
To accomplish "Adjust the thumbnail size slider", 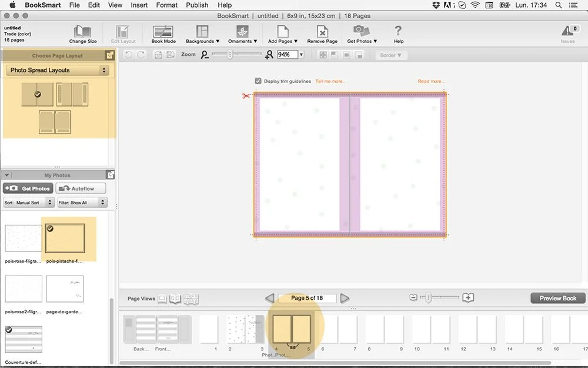I will [428, 298].
